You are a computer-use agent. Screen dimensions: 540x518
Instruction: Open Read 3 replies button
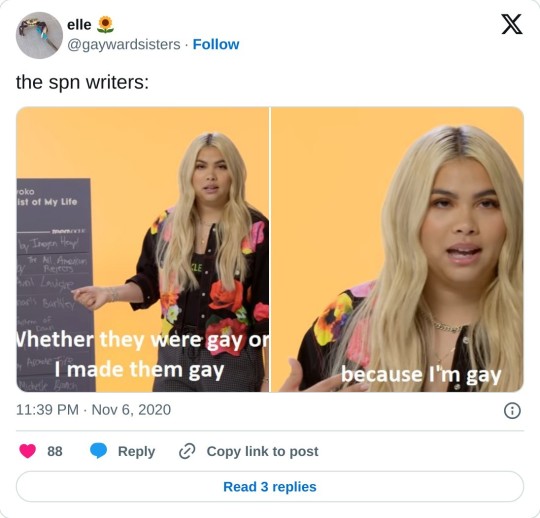tap(270, 487)
